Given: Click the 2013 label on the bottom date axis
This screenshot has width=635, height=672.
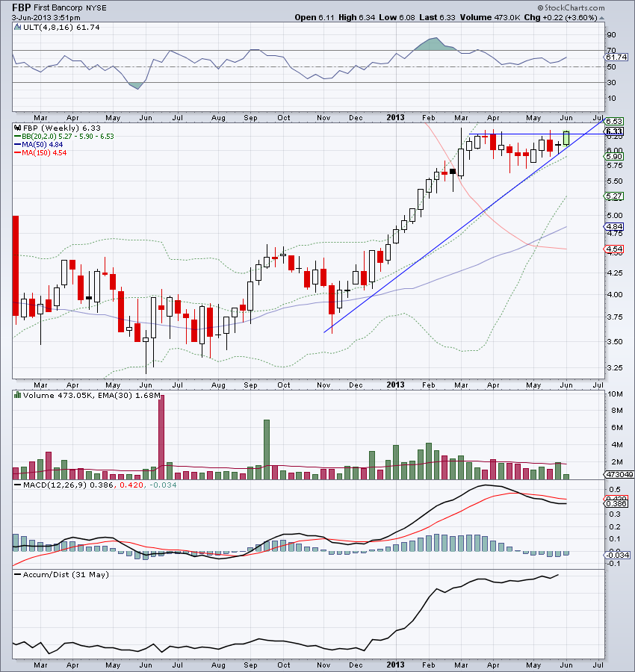Looking at the screenshot, I should pos(395,665).
